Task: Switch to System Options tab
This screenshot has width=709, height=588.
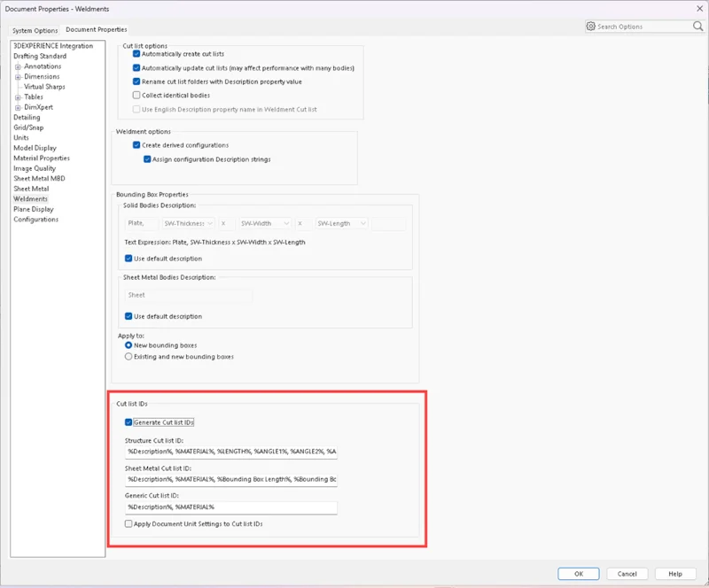Action: coord(35,30)
